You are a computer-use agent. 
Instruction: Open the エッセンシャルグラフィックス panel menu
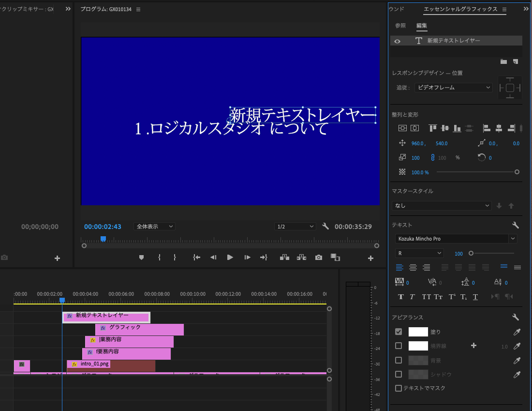tap(504, 9)
